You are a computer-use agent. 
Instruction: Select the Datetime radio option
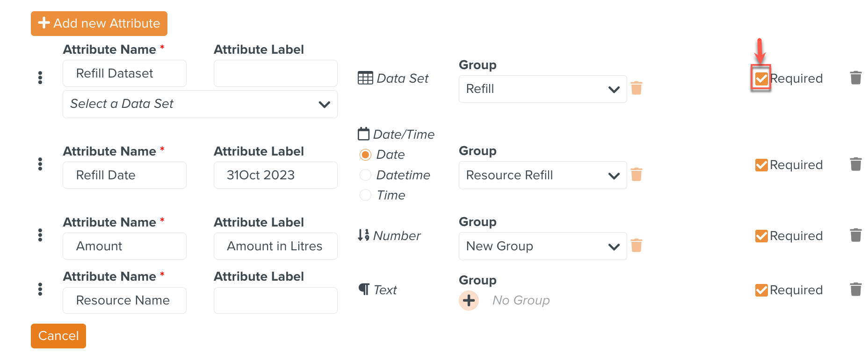365,175
